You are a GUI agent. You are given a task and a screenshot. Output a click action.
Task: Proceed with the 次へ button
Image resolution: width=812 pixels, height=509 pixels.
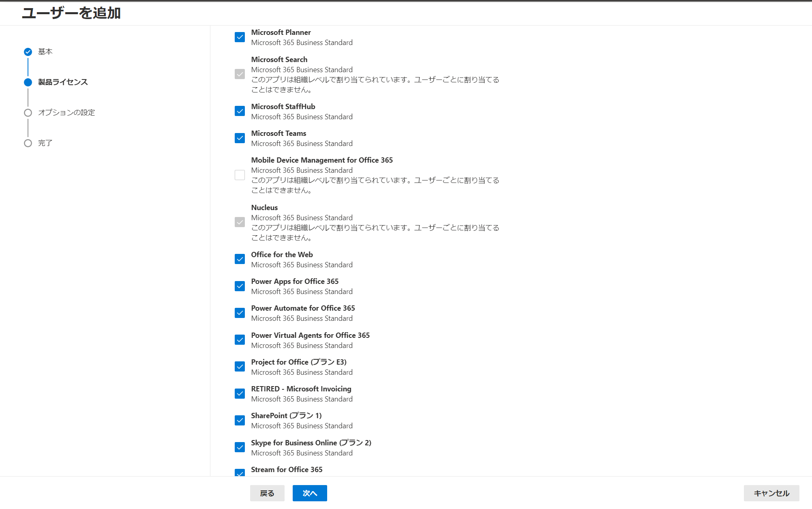[310, 493]
